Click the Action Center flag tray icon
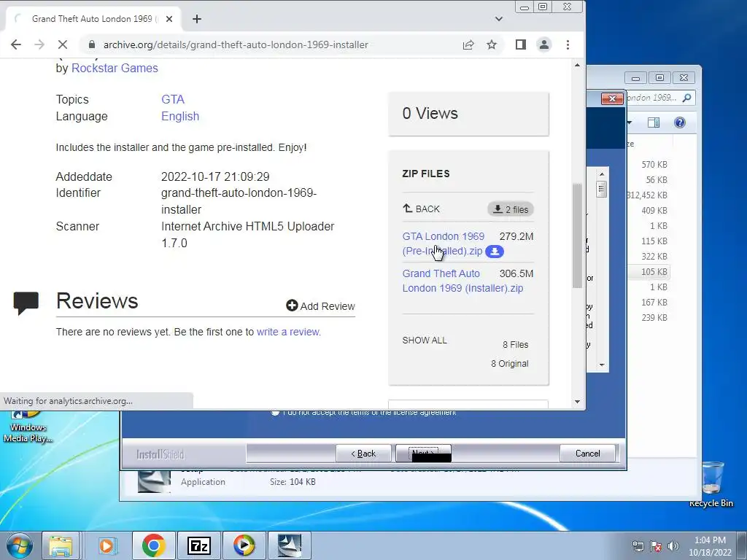747x560 pixels. [x=656, y=546]
